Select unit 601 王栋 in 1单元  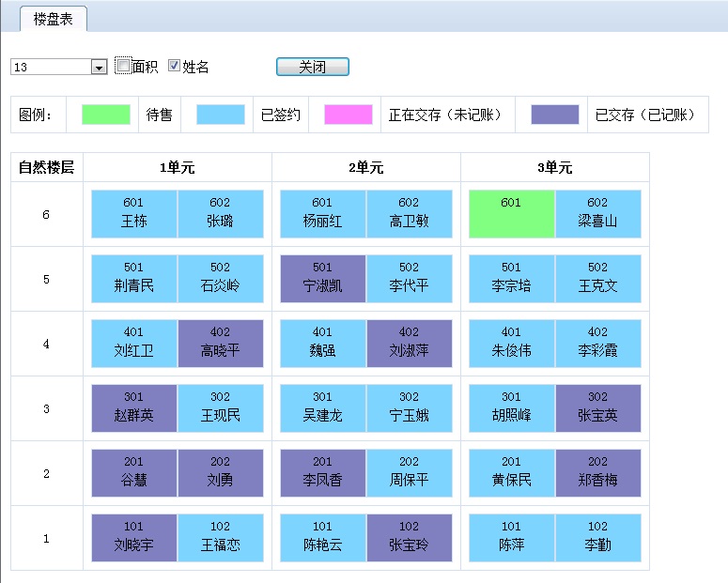134,214
